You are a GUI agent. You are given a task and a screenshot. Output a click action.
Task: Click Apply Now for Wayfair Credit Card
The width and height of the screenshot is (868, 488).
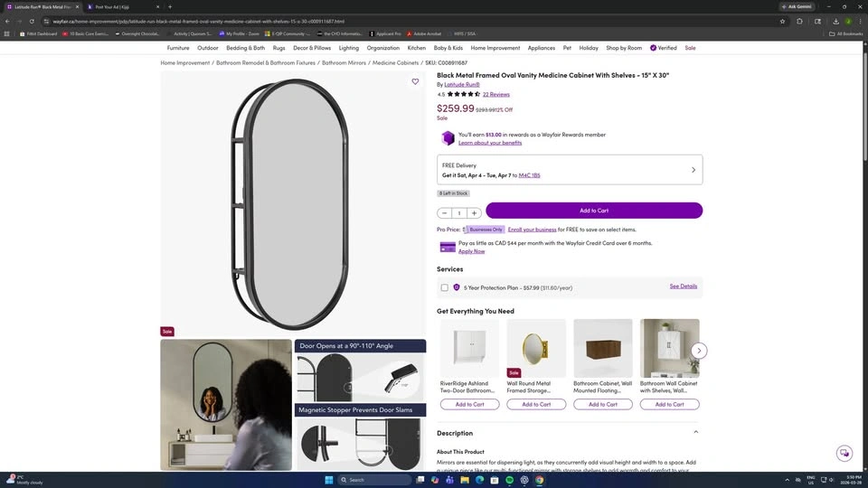pos(471,251)
